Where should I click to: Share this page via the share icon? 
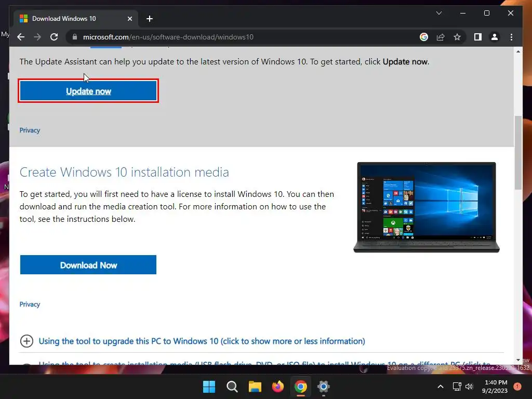click(441, 37)
